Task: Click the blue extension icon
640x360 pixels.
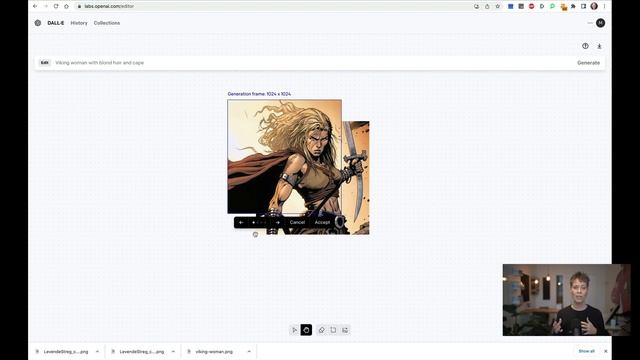Action: tap(510, 6)
